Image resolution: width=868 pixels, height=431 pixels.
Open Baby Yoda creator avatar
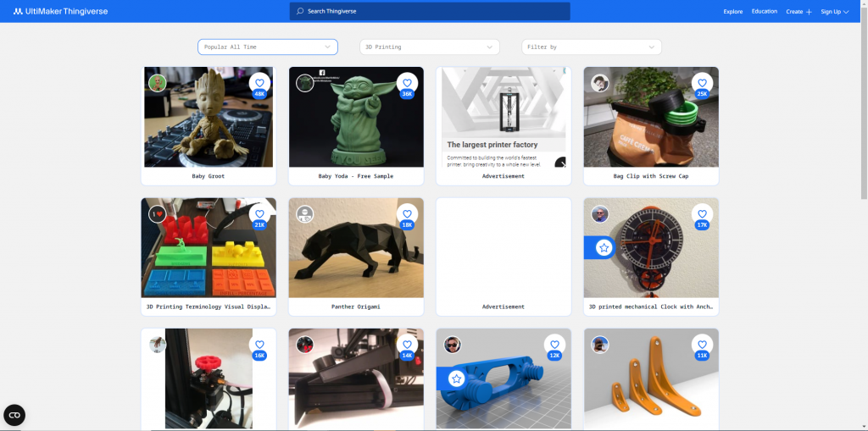[x=305, y=83]
